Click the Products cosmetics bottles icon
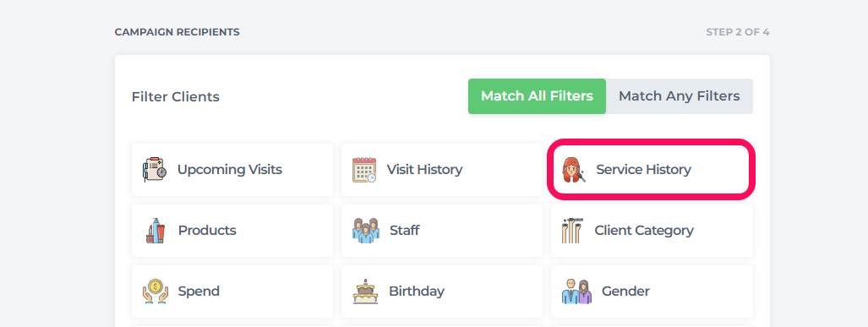Image resolution: width=868 pixels, height=327 pixels. (x=156, y=230)
